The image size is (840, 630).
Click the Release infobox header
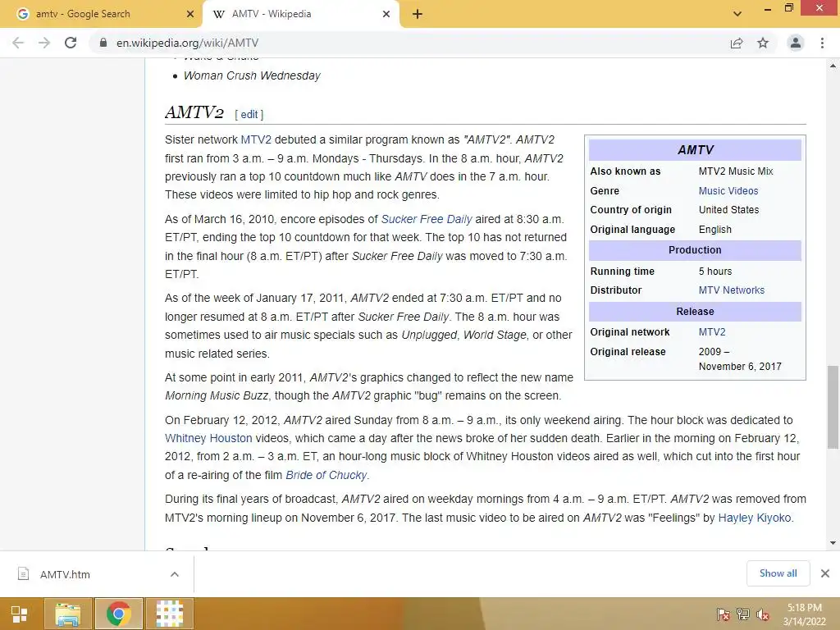click(x=695, y=311)
